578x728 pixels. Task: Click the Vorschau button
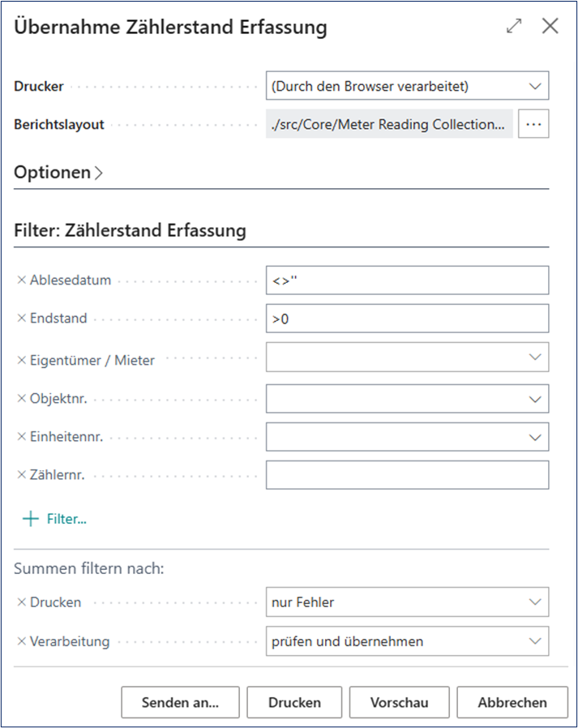click(400, 703)
